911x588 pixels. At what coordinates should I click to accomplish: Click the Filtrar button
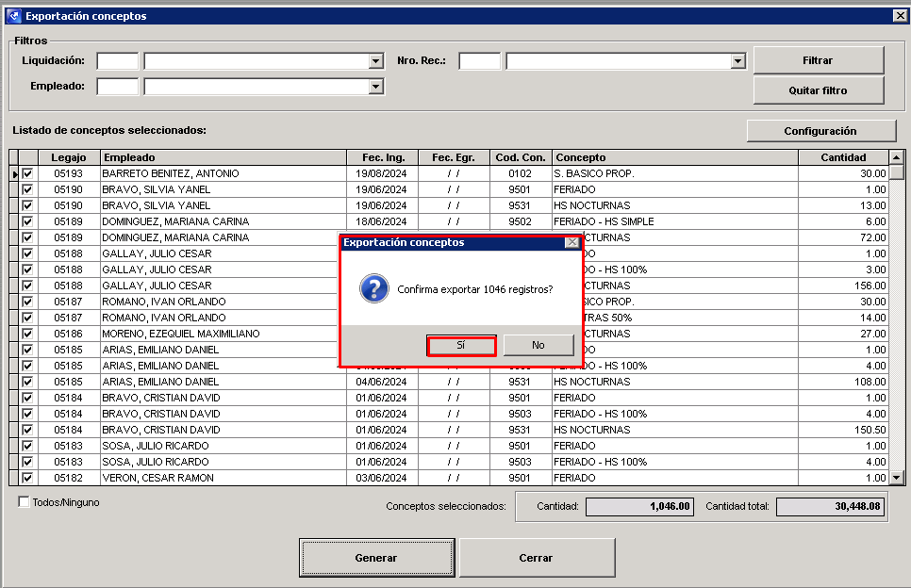818,60
